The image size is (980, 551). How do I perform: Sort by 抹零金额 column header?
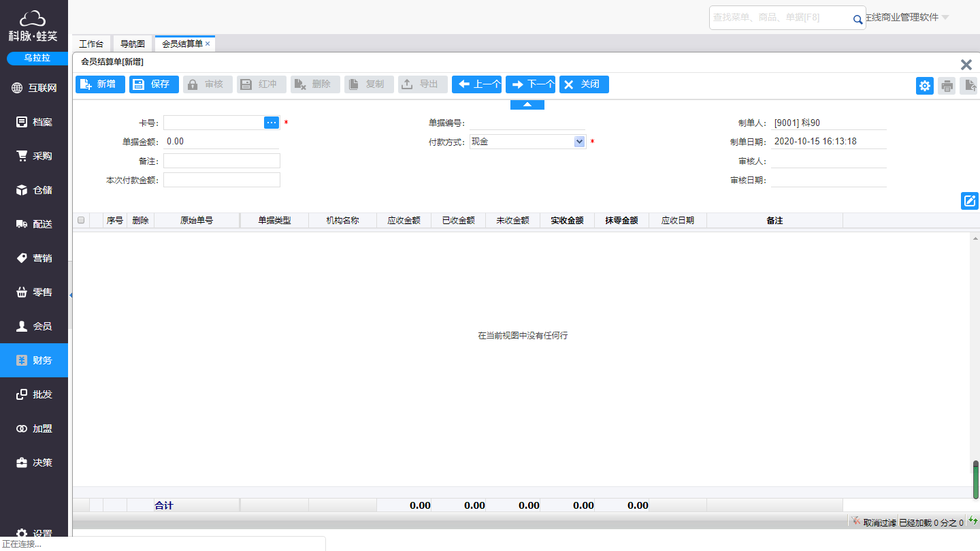[x=621, y=221]
